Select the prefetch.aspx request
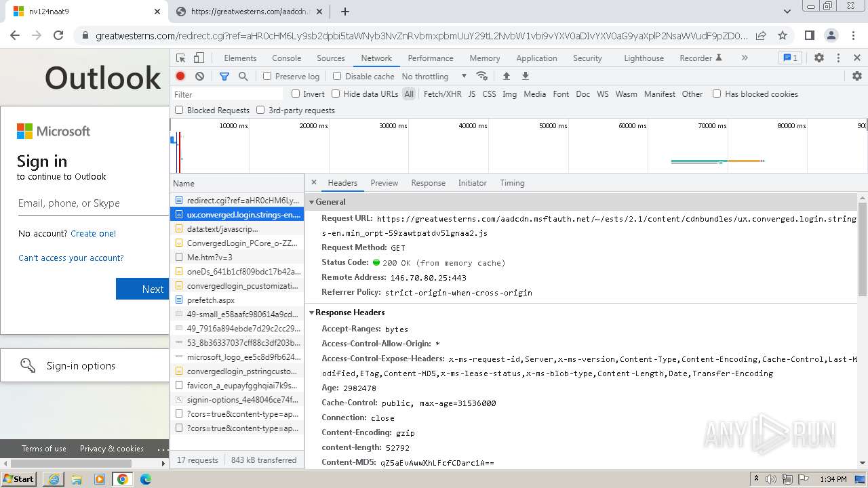This screenshot has height=488, width=868. [x=237, y=300]
